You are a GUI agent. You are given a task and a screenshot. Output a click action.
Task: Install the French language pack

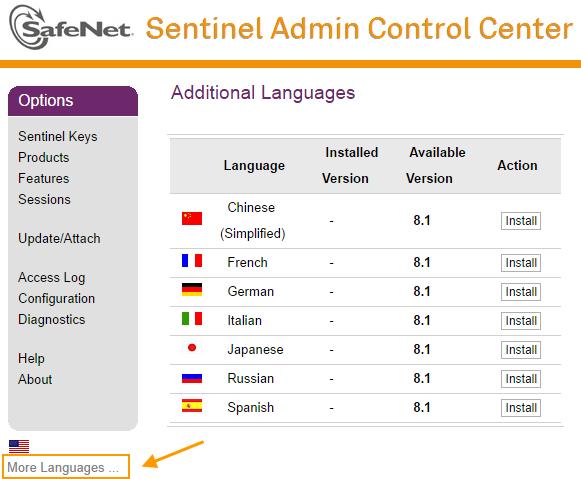coord(521,263)
